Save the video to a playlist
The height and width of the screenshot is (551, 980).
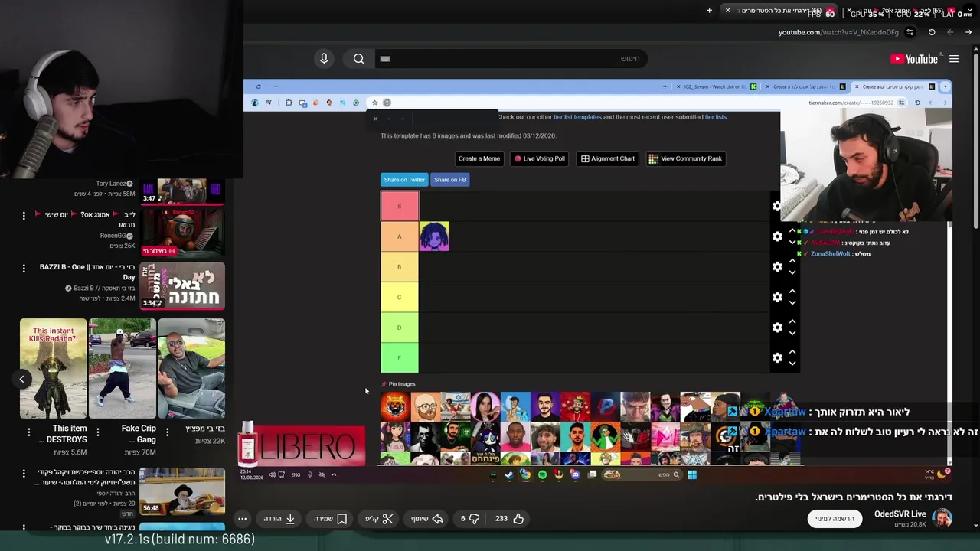pyautogui.click(x=331, y=518)
